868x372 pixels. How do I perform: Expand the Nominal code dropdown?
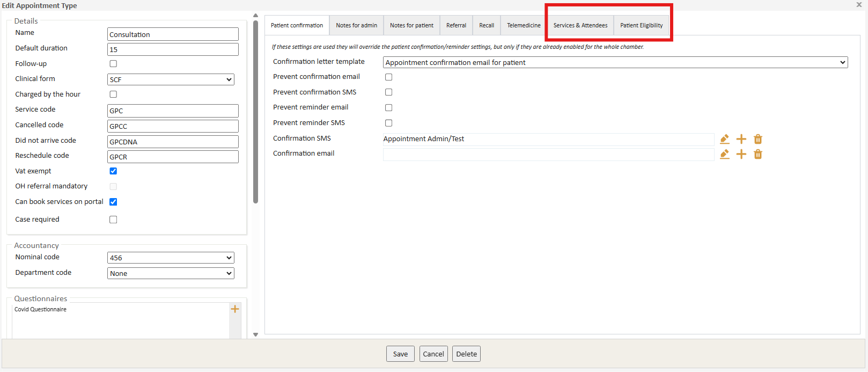[x=171, y=258]
